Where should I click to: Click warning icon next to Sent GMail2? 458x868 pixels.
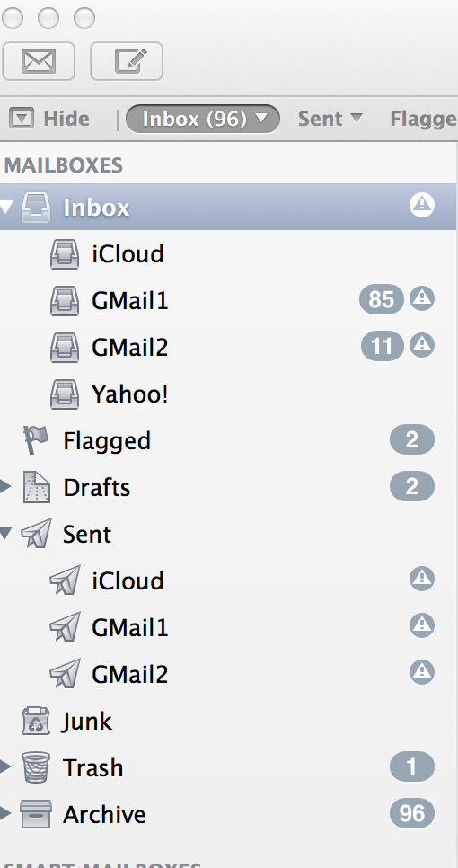click(422, 672)
